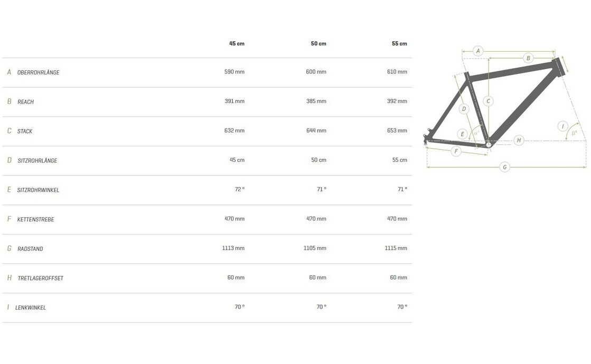Click the circled D marker on seat tube

click(x=464, y=109)
